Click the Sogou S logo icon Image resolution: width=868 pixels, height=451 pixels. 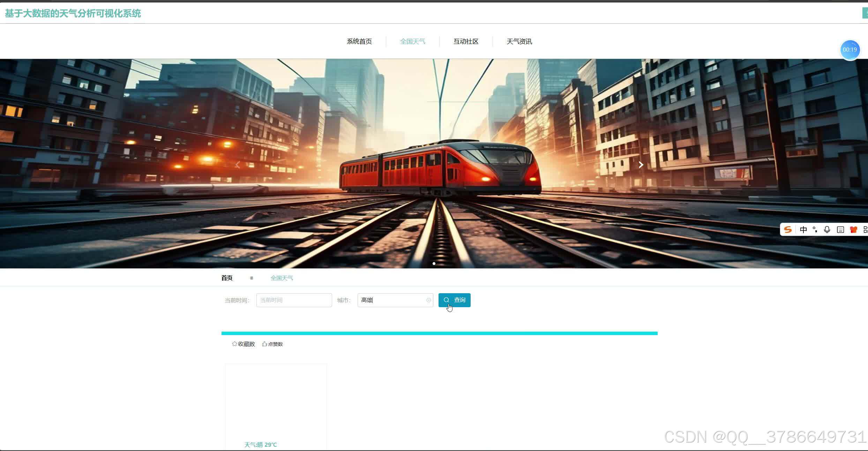pyautogui.click(x=788, y=229)
